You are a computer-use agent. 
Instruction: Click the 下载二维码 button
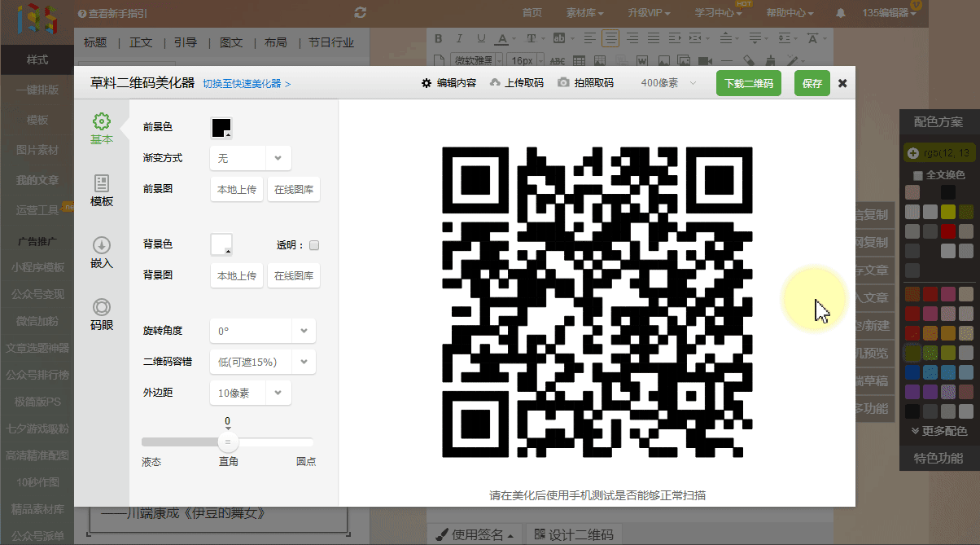749,83
